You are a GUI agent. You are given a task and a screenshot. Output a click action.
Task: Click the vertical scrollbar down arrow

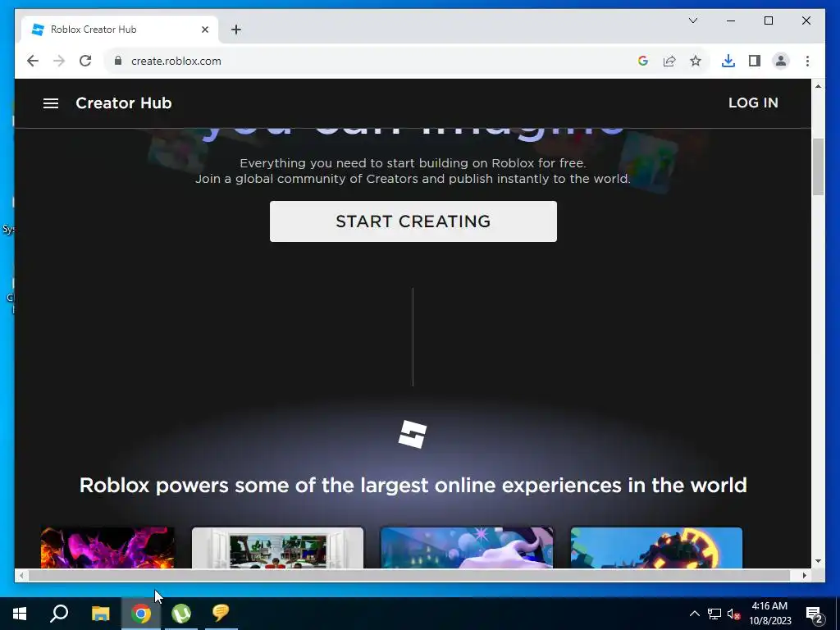pyautogui.click(x=818, y=561)
